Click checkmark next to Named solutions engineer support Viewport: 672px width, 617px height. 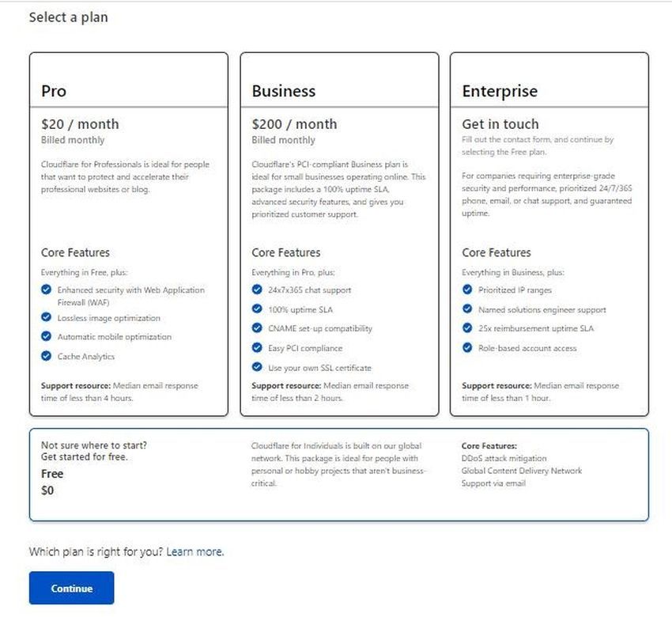coord(467,309)
